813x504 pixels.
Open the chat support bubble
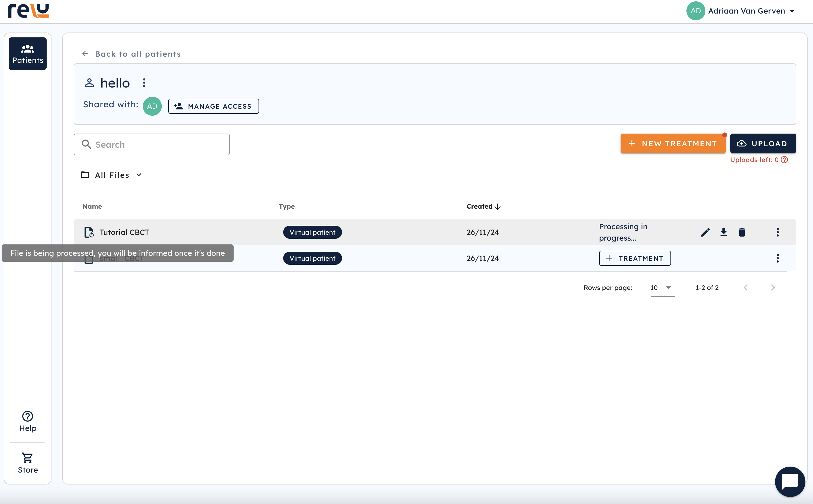(x=790, y=481)
